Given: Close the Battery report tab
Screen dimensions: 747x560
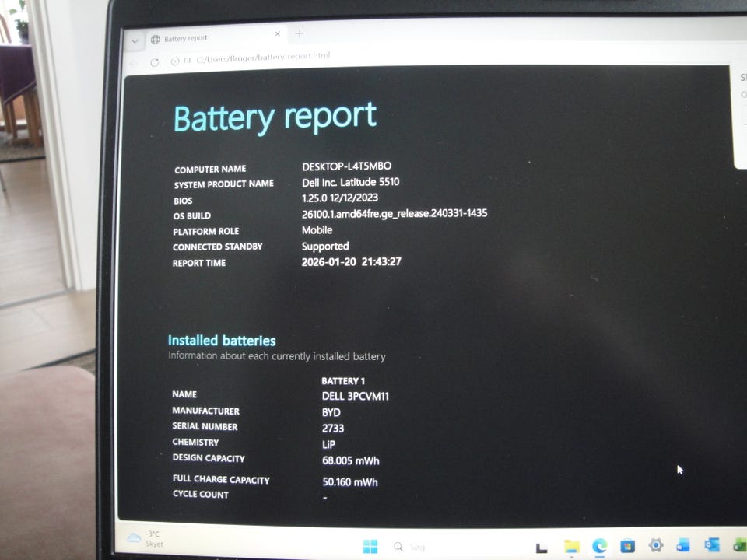Looking at the screenshot, I should [278, 33].
